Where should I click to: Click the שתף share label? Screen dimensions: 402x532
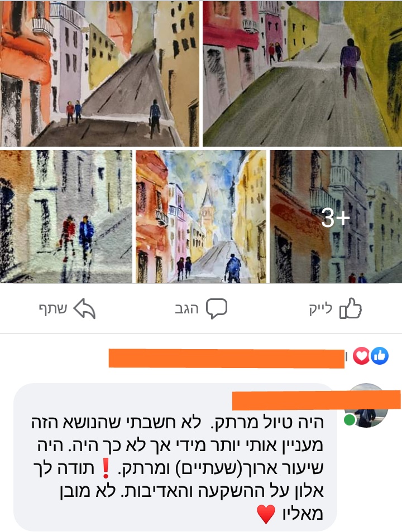click(x=52, y=309)
